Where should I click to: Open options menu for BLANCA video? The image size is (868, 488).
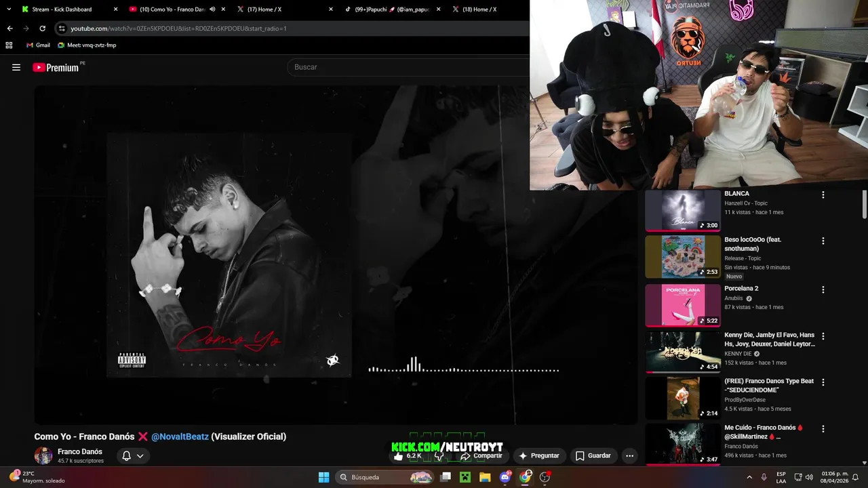[x=823, y=195]
